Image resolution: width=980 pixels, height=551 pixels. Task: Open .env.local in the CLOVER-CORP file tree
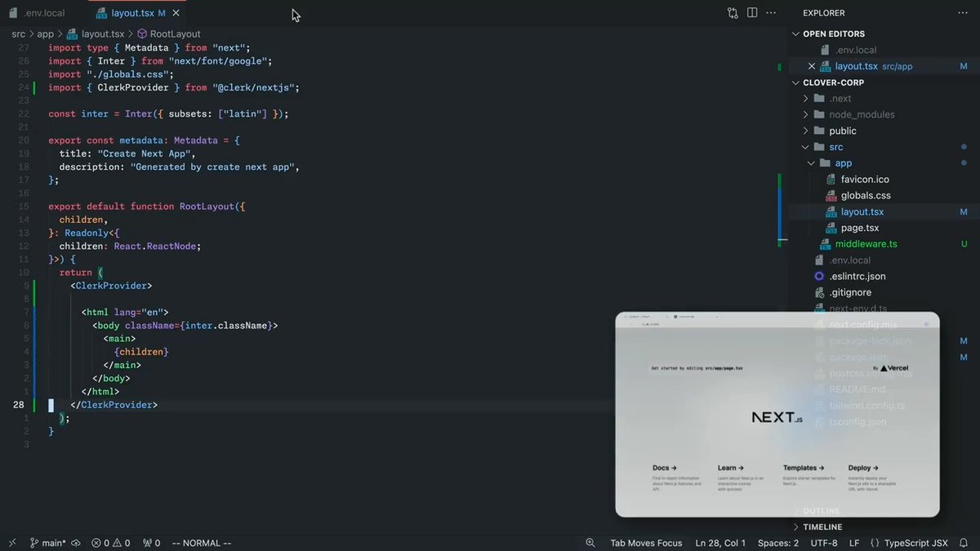pyautogui.click(x=849, y=260)
